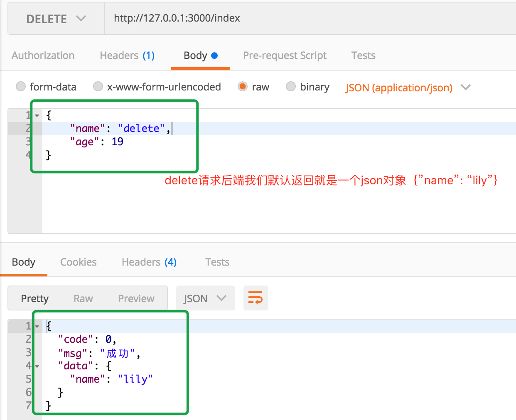Open the Pre-request Script tab

[x=285, y=56]
